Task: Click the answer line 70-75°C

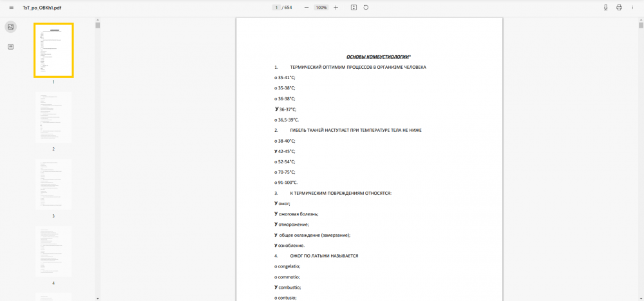Action: [x=285, y=172]
